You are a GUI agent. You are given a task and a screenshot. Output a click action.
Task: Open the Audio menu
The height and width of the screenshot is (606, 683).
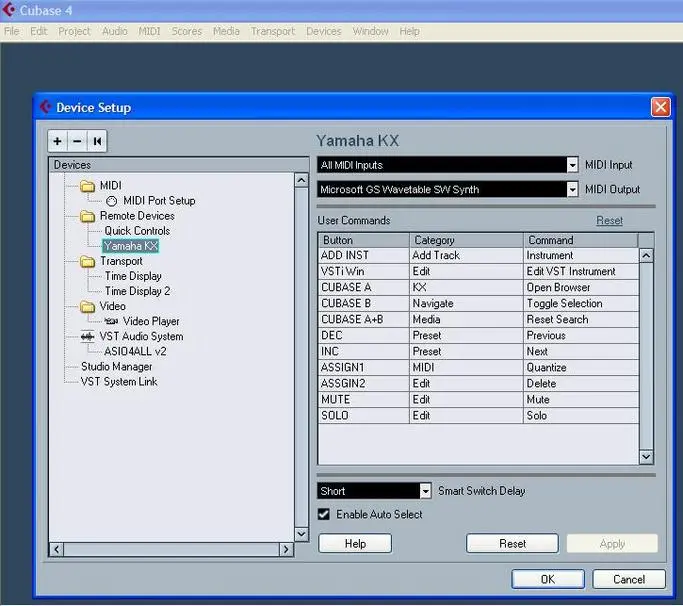point(115,31)
